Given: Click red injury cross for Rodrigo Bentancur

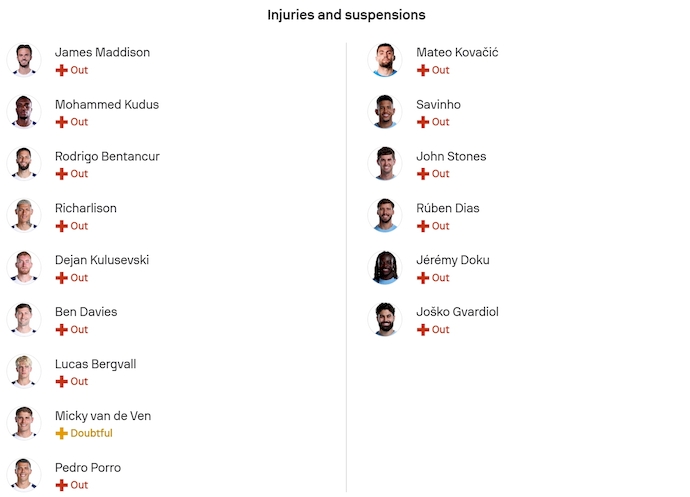Looking at the screenshot, I should [x=62, y=174].
